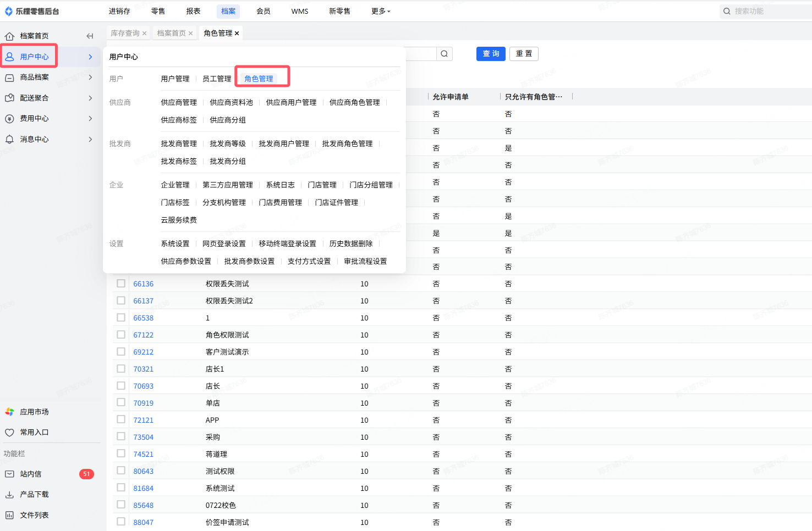Click the search magnifier button beside the filter field
812x531 pixels.
coord(444,54)
